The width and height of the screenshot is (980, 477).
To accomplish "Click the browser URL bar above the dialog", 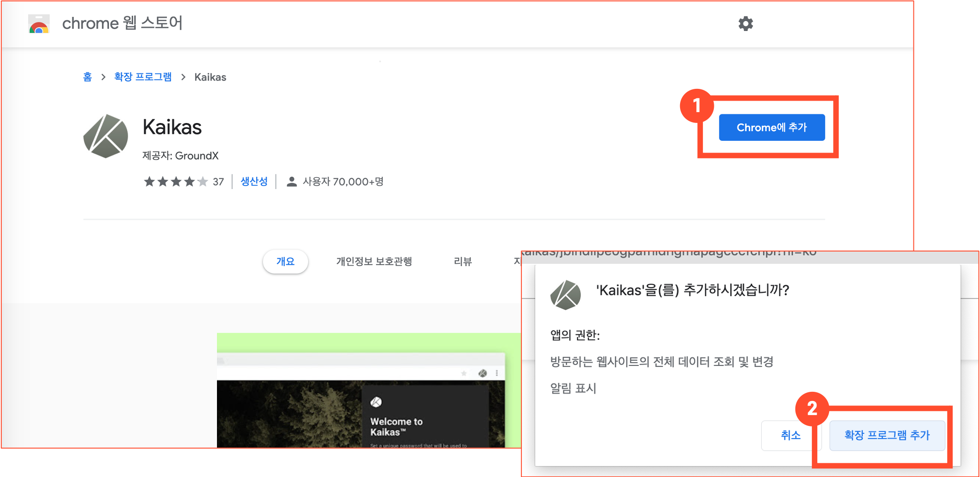I will coord(750,257).
